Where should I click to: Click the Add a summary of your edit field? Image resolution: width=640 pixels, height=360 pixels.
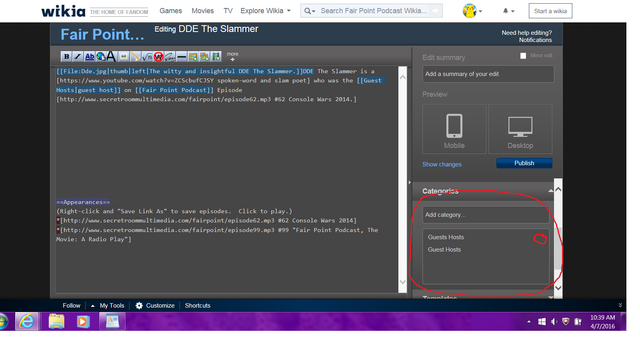click(488, 74)
